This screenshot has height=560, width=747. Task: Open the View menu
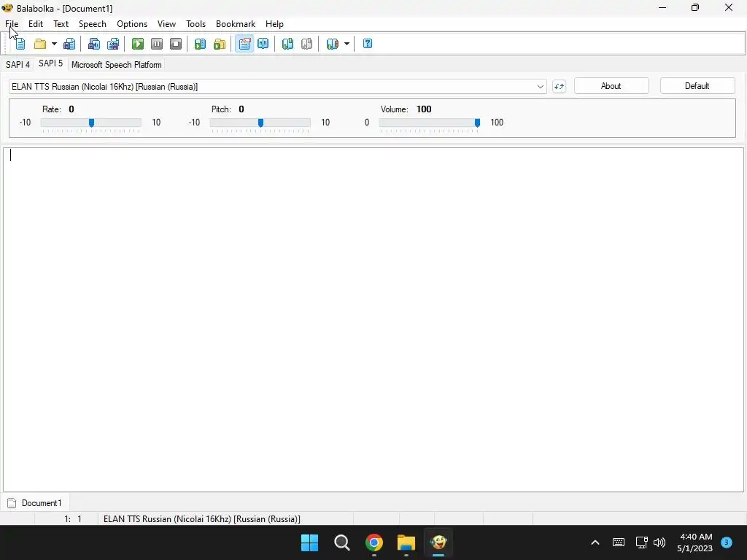coord(167,24)
